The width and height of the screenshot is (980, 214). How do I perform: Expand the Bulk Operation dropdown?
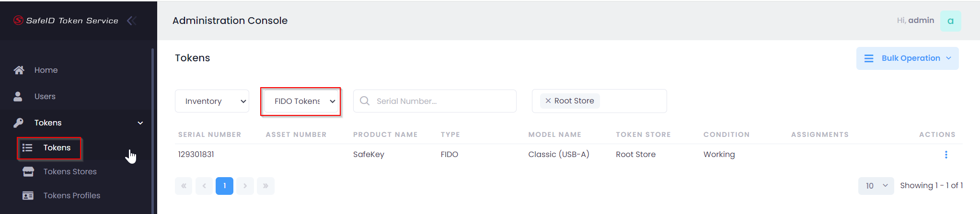(907, 58)
